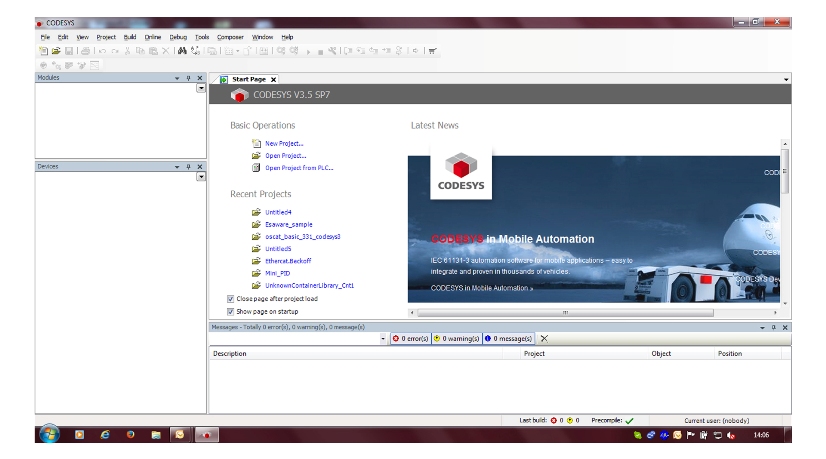Click the Save floppy disk toolbar icon
Image resolution: width=826 pixels, height=459 pixels.
coord(69,51)
